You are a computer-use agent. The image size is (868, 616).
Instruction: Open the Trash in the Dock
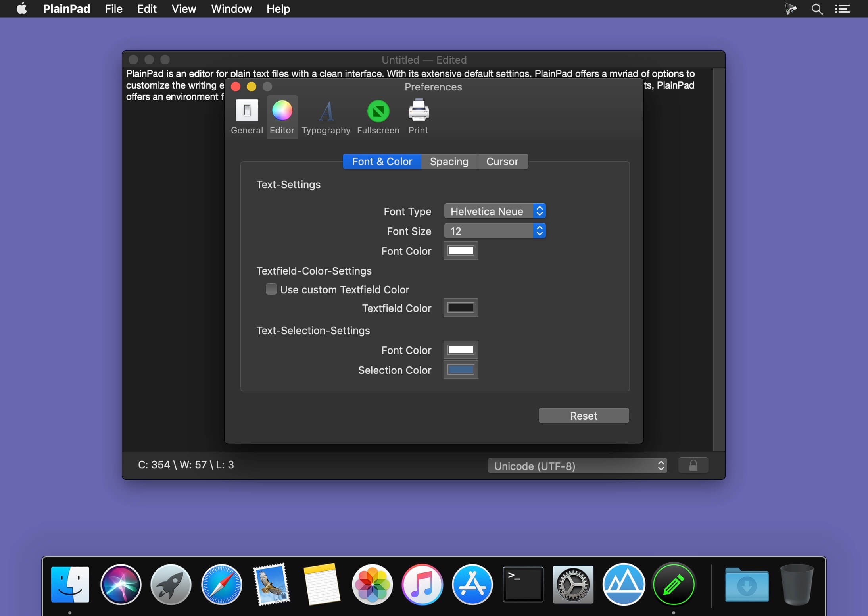click(x=797, y=584)
